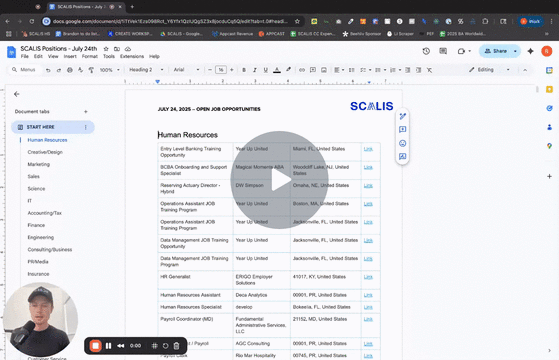Image resolution: width=559 pixels, height=360 pixels.
Task: Decrease font size with the minus button
Action: click(x=210, y=70)
